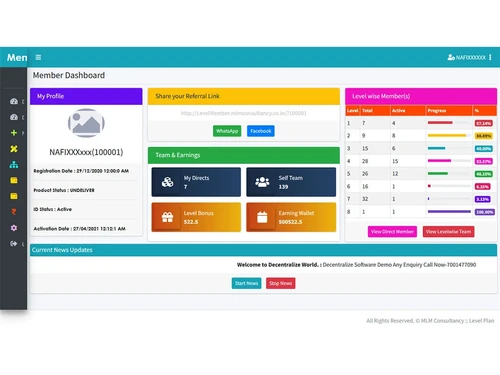
Task: Click the yellow wallet icon below the tree icon
Action: tap(14, 180)
